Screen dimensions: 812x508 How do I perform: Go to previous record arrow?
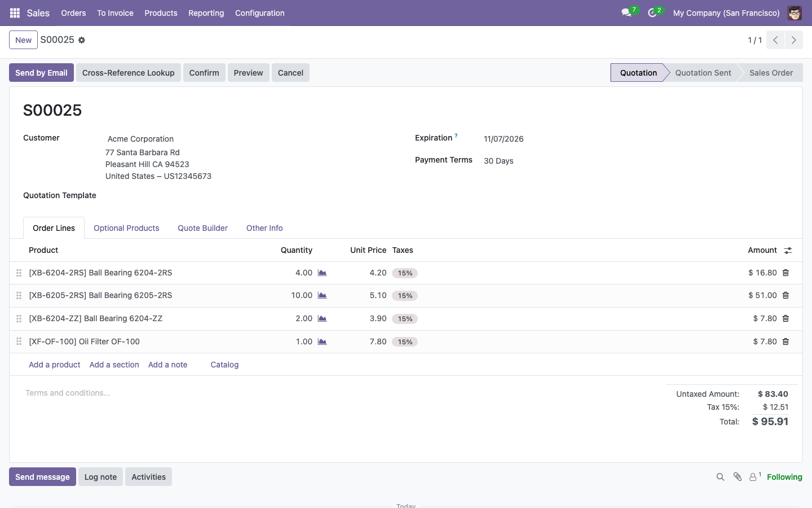[x=775, y=40]
